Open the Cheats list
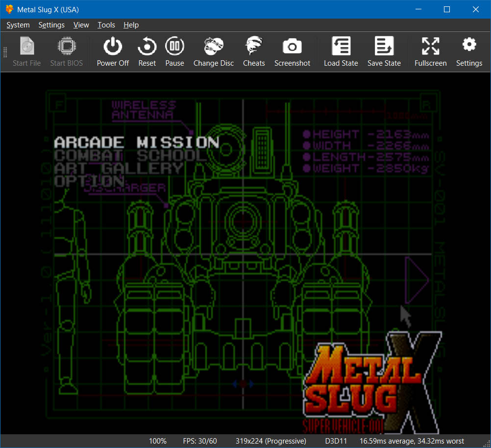The width and height of the screenshot is (491, 448). click(x=254, y=51)
